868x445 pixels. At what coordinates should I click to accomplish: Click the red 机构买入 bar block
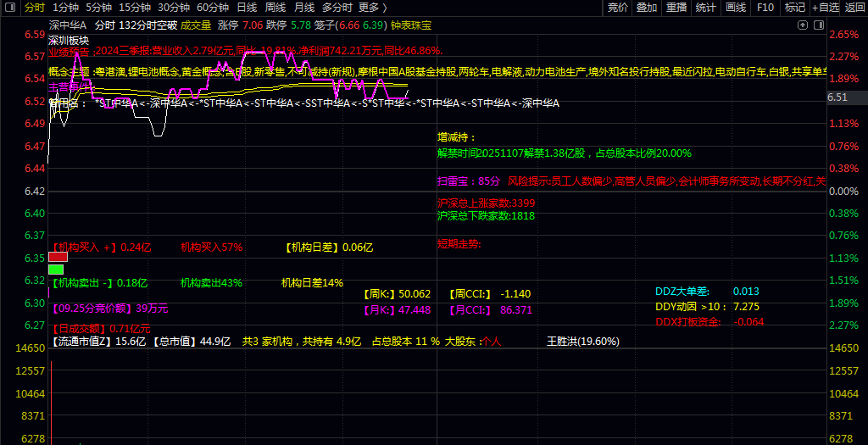tap(58, 257)
